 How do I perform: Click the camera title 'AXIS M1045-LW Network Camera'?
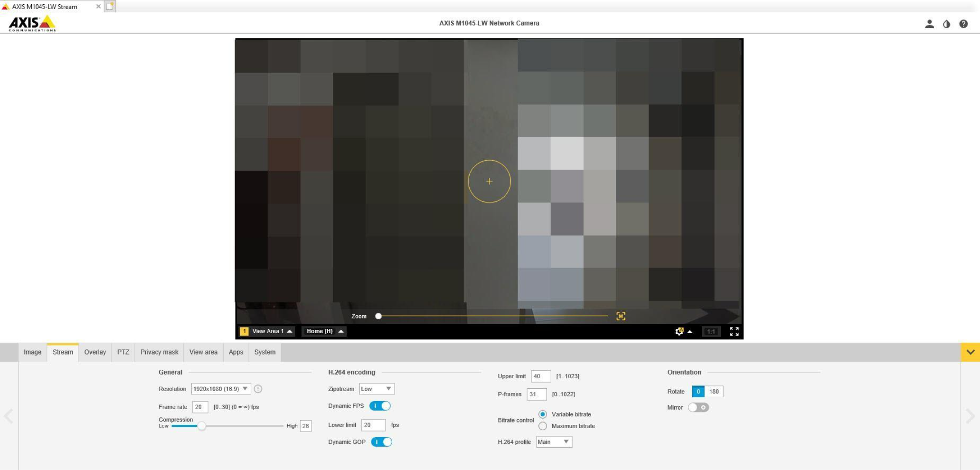coord(489,23)
